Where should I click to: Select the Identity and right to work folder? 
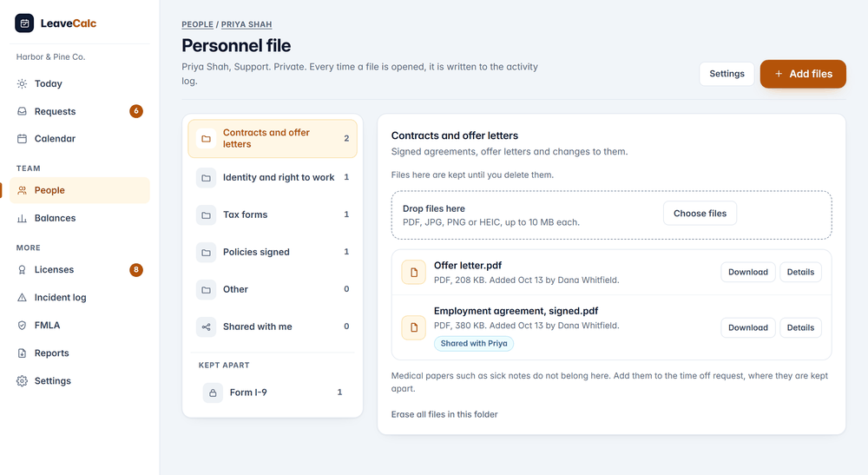[273, 178]
